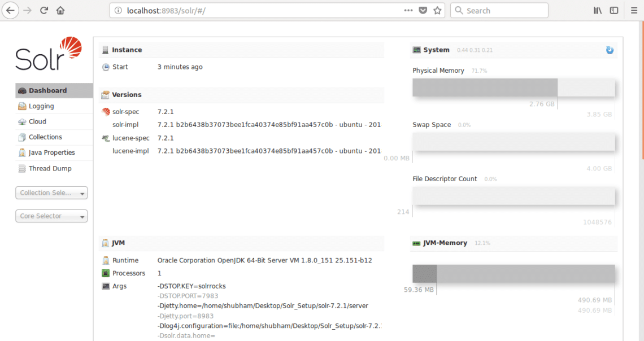This screenshot has width=644, height=341.
Task: Click the solr-spec version 7.2.1
Action: tap(166, 112)
